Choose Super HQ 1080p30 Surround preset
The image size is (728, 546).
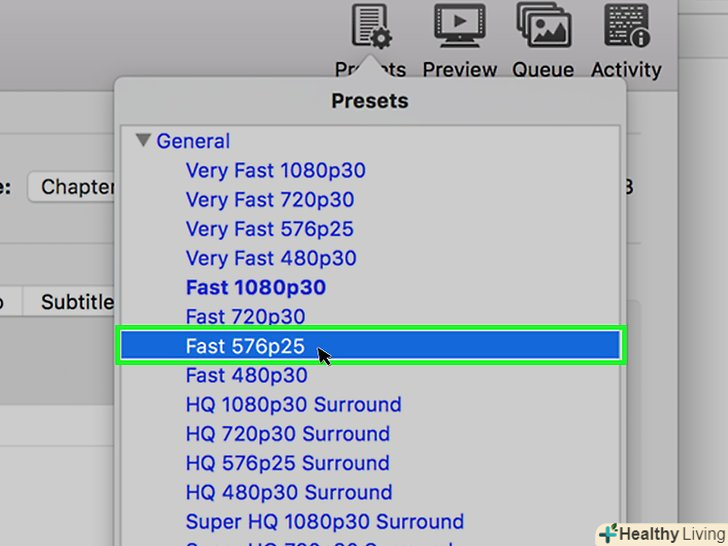(x=325, y=521)
